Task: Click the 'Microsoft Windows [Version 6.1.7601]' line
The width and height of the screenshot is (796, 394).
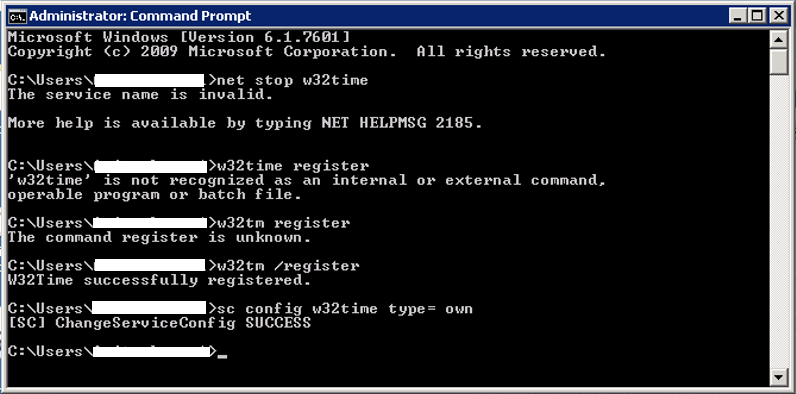Action: pyautogui.click(x=179, y=37)
